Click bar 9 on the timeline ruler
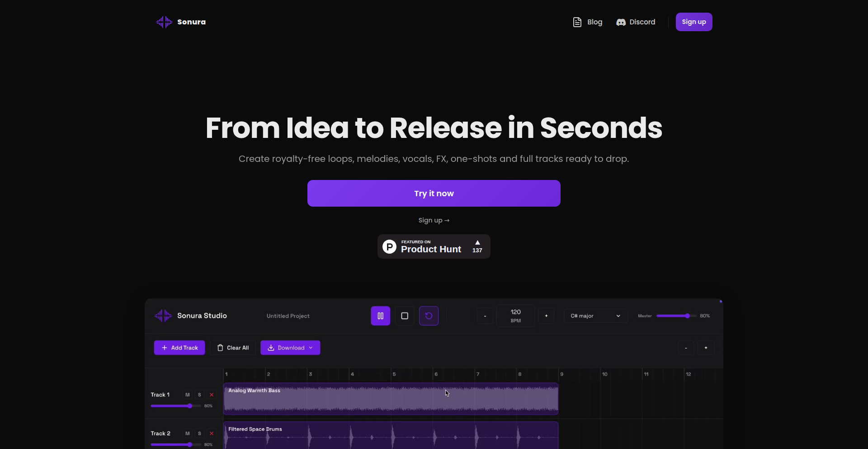 (562, 374)
